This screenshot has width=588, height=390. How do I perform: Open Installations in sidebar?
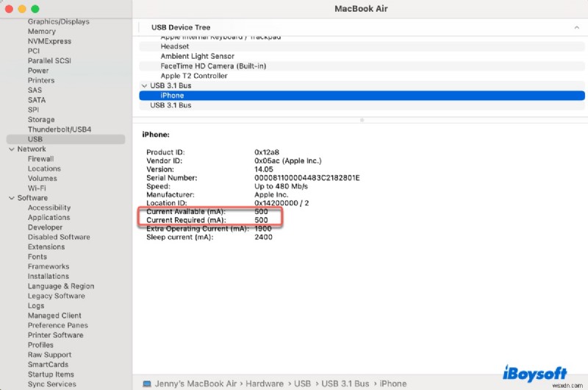point(49,276)
